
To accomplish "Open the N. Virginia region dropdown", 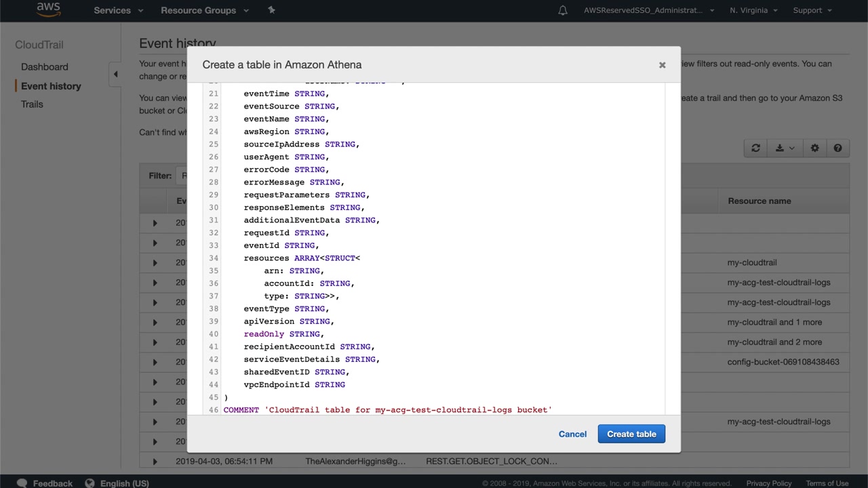I will click(x=753, y=10).
